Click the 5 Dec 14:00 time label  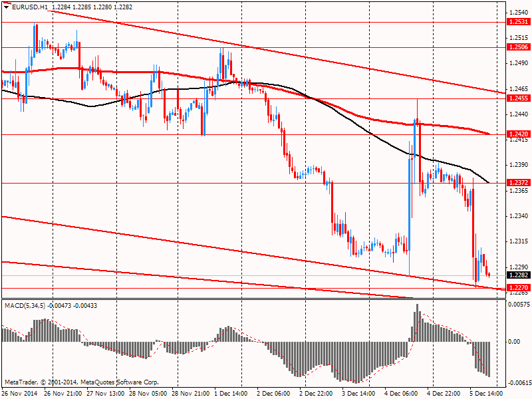pos(487,393)
